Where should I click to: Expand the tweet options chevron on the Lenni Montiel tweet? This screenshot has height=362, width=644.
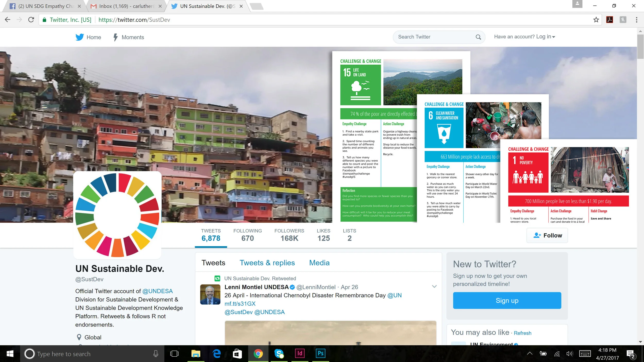click(x=434, y=287)
